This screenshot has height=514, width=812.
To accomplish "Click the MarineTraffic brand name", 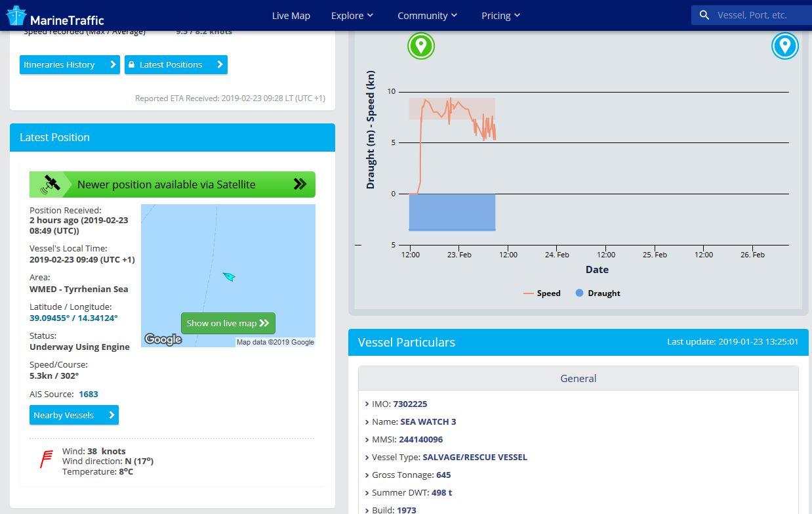I will [x=67, y=20].
